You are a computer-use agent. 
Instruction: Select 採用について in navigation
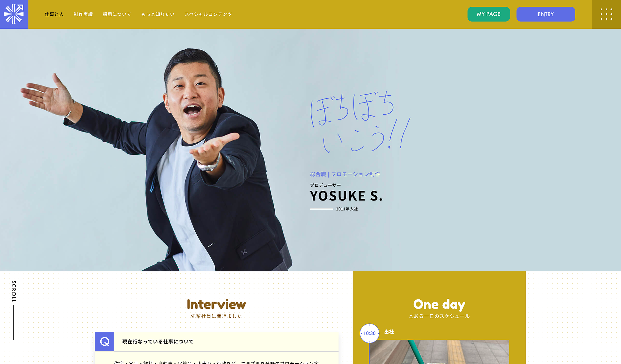[117, 14]
